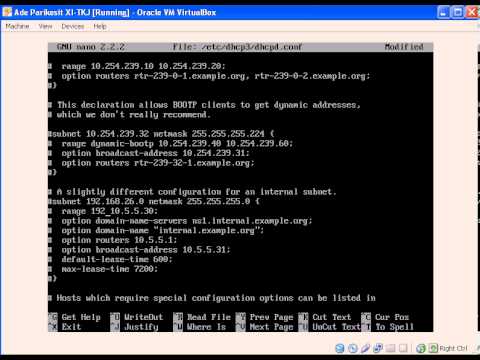Click the mouse integration status icon
This screenshot has height=360, width=480.
421,348
